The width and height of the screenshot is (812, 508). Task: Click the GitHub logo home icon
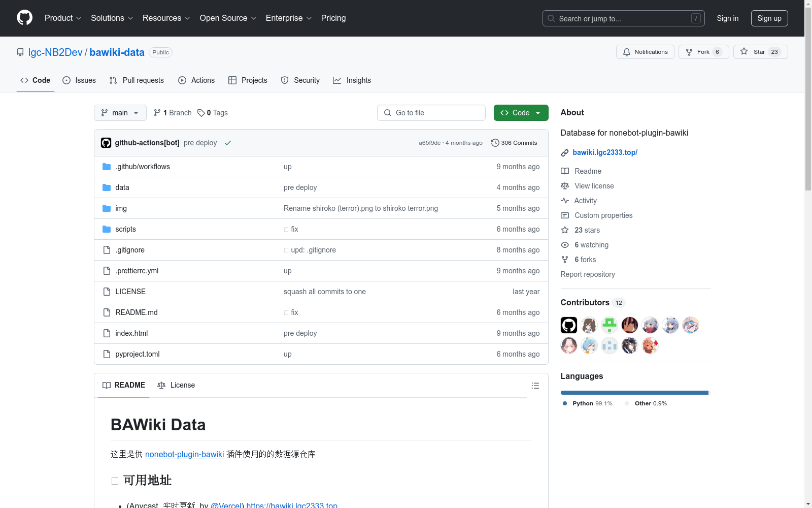click(24, 18)
